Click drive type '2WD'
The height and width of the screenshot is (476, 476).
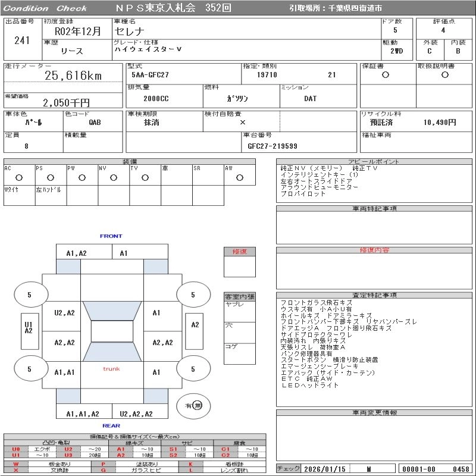pos(396,51)
